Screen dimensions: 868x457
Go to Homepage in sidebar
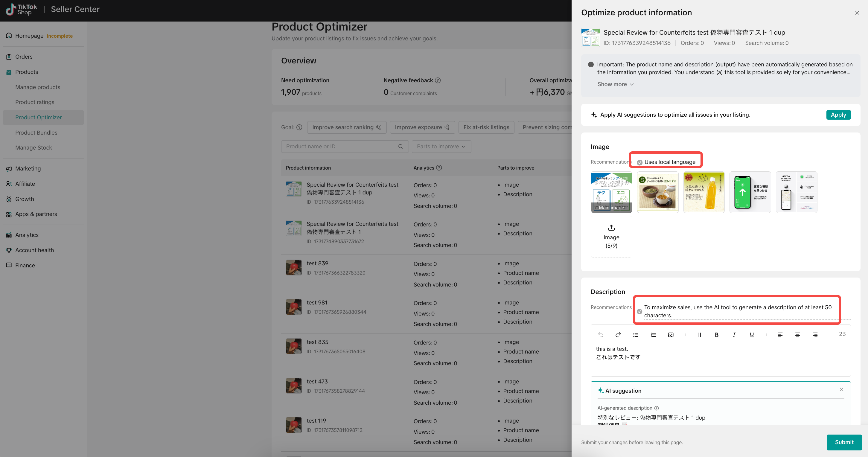(x=29, y=36)
